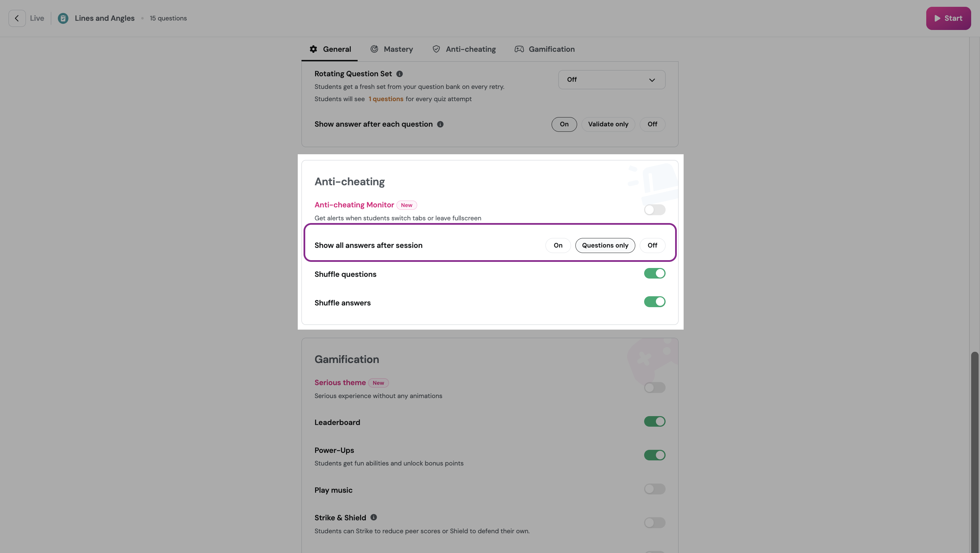Click the back arrow icon
Image resolution: width=980 pixels, height=553 pixels.
17,18
